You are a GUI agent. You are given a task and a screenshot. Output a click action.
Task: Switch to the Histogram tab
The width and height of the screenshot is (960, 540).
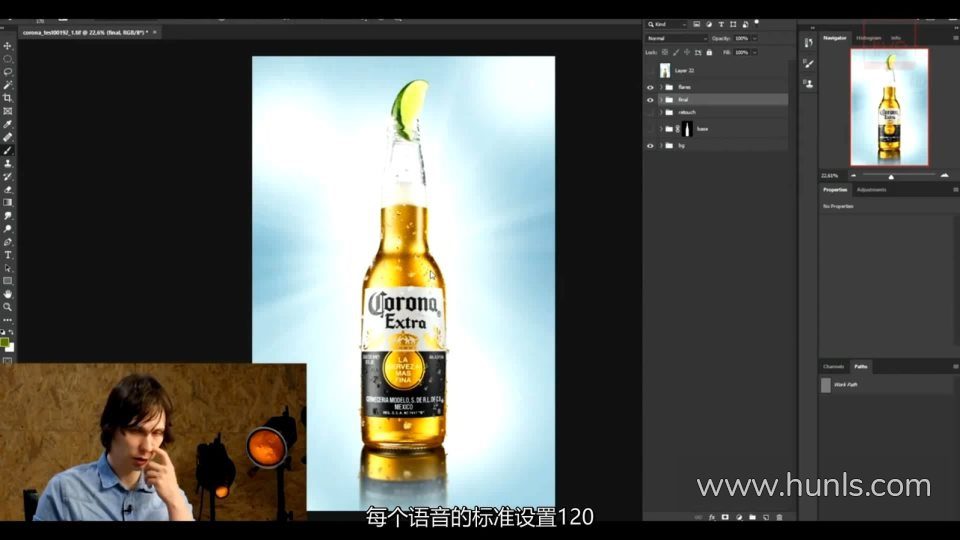click(868, 38)
